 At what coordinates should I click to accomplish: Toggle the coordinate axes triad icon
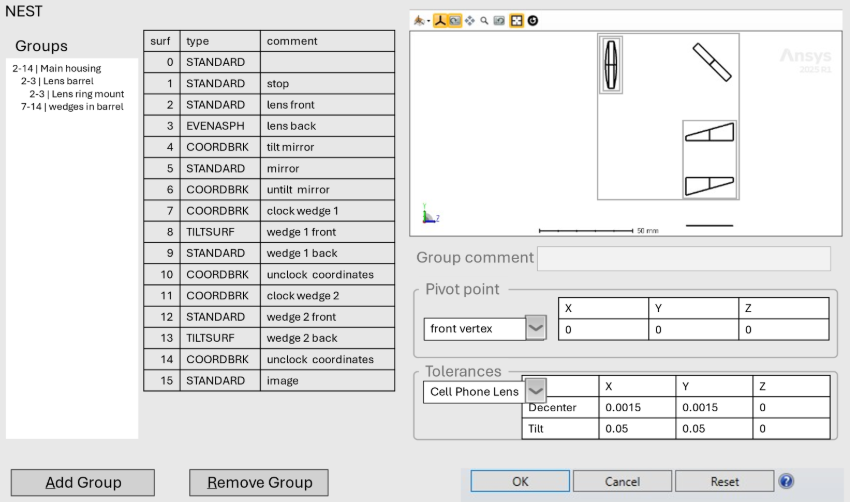(x=440, y=20)
